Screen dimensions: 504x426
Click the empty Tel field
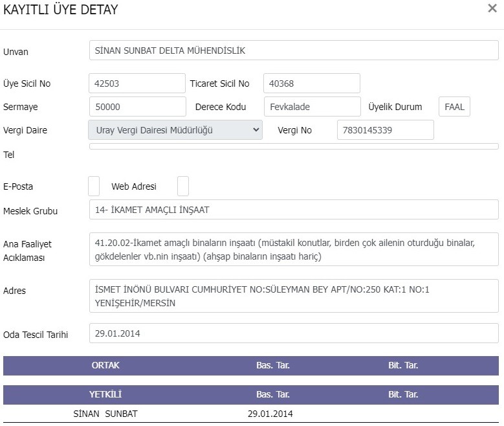(x=294, y=146)
